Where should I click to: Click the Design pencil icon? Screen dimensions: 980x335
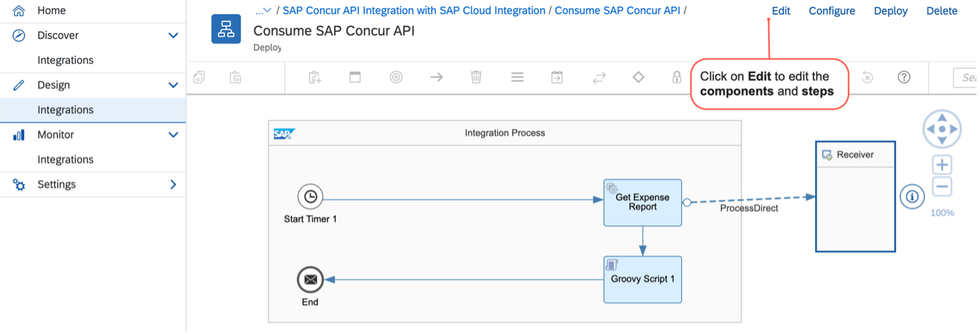tap(19, 85)
